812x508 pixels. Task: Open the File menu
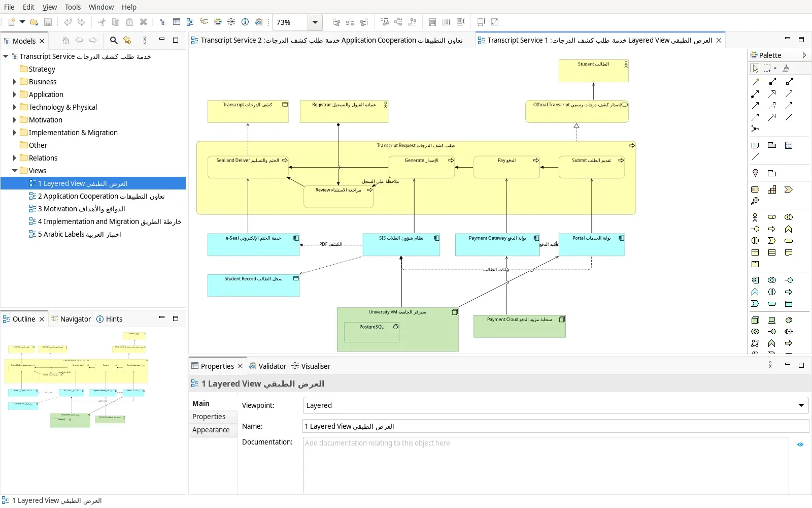tap(9, 7)
